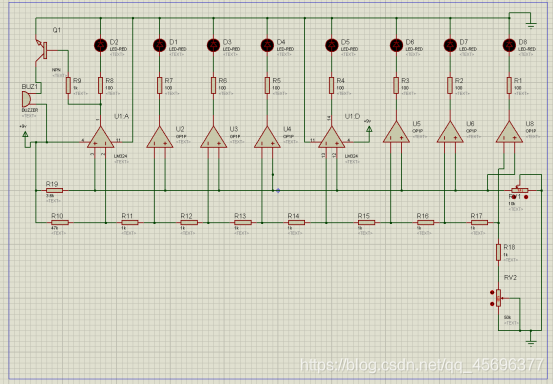Select resistor R11 in divider chain
Screen dimensions: 554x384
click(x=130, y=223)
